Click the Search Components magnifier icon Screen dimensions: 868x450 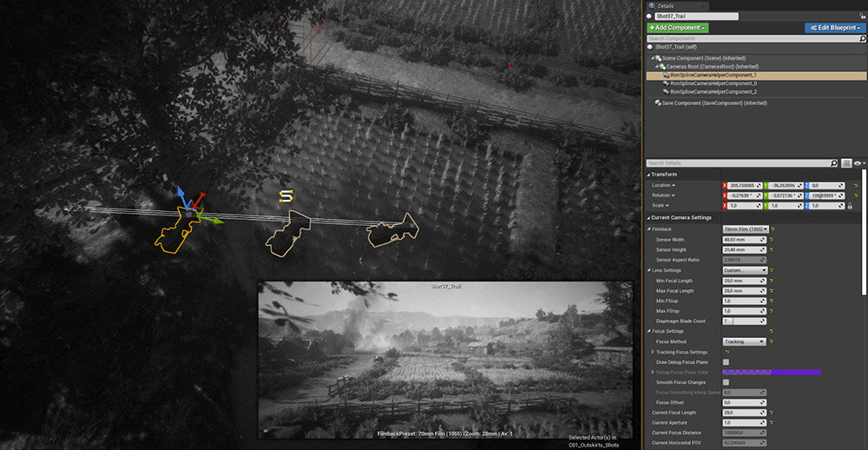[x=863, y=39]
